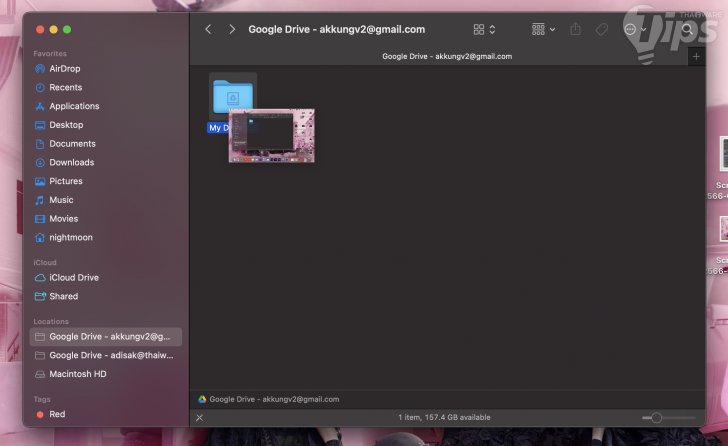This screenshot has height=446, width=728.
Task: Go back with the left chevron button
Action: (x=208, y=29)
